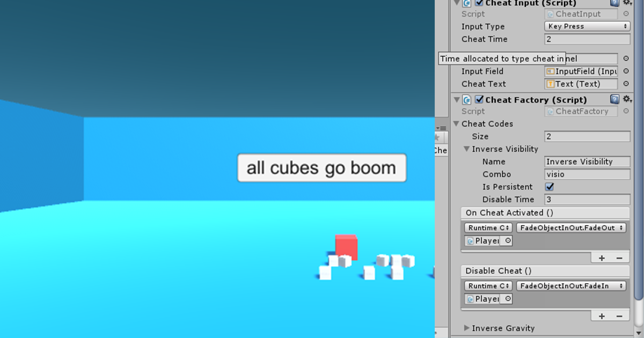Uncheck the Is Persistent checkbox
This screenshot has width=644, height=338.
[549, 187]
